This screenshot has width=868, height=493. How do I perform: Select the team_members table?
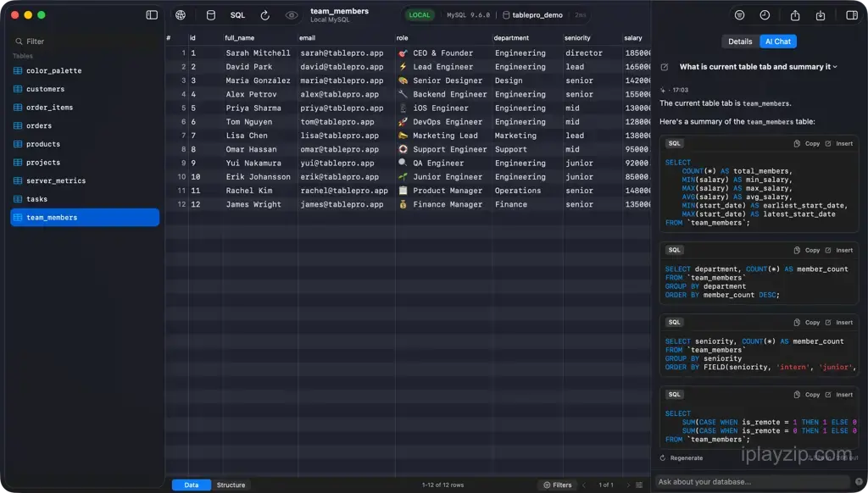[x=85, y=218]
